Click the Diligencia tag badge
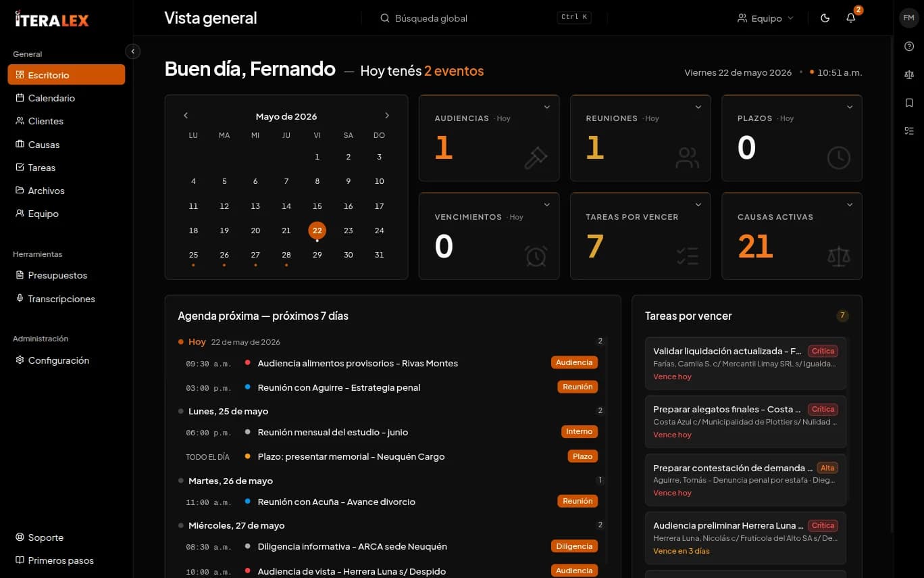Screen dimensions: 924x578 click(574, 546)
